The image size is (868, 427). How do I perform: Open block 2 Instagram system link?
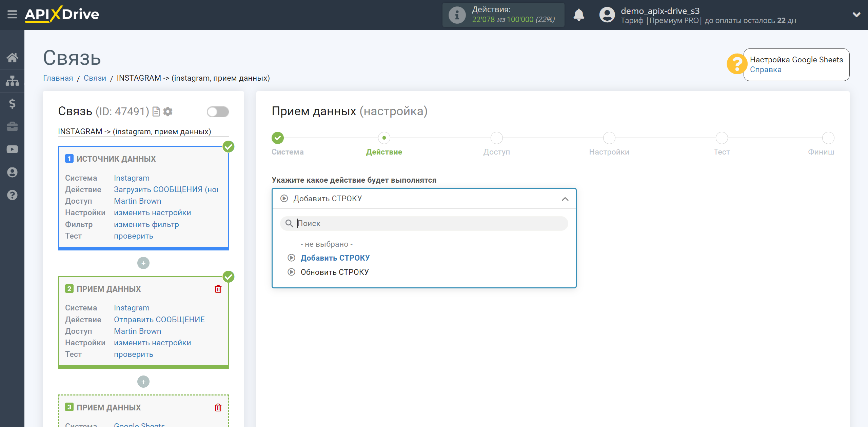click(x=132, y=308)
